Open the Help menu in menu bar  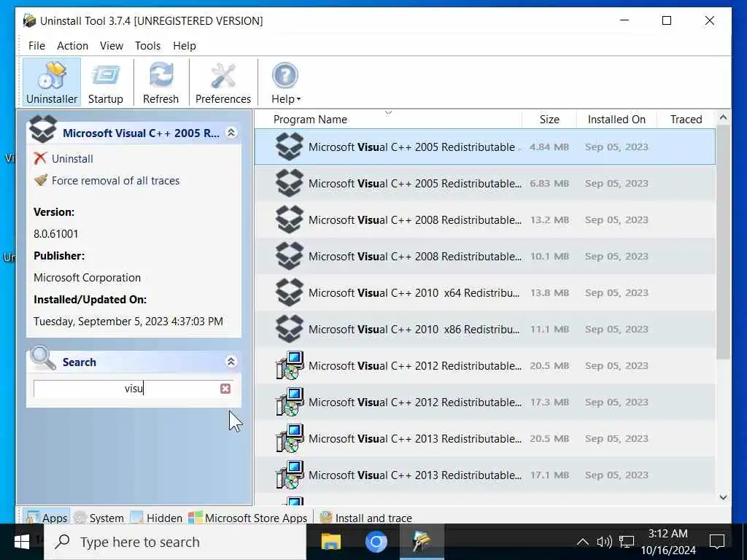(185, 46)
